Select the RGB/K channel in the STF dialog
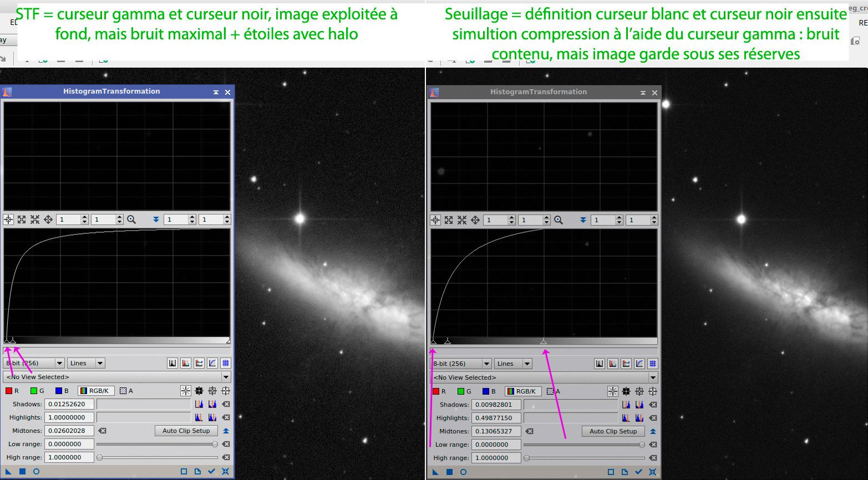This screenshot has height=480, width=868. click(96, 391)
